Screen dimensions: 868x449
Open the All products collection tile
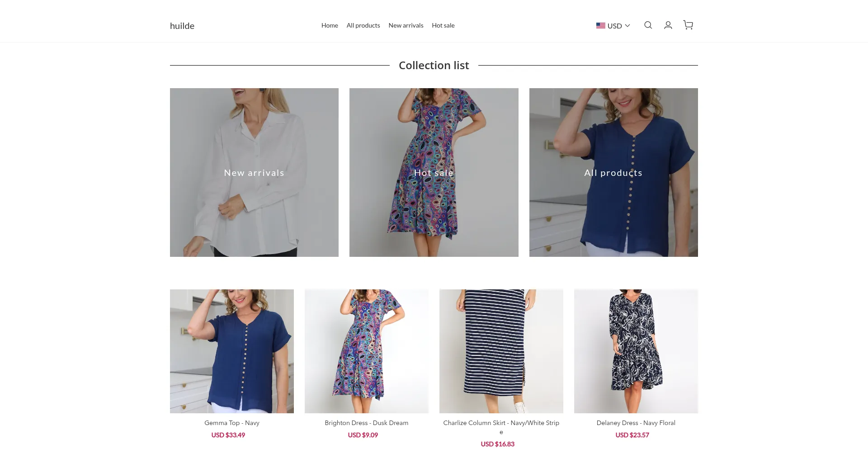pyautogui.click(x=613, y=172)
